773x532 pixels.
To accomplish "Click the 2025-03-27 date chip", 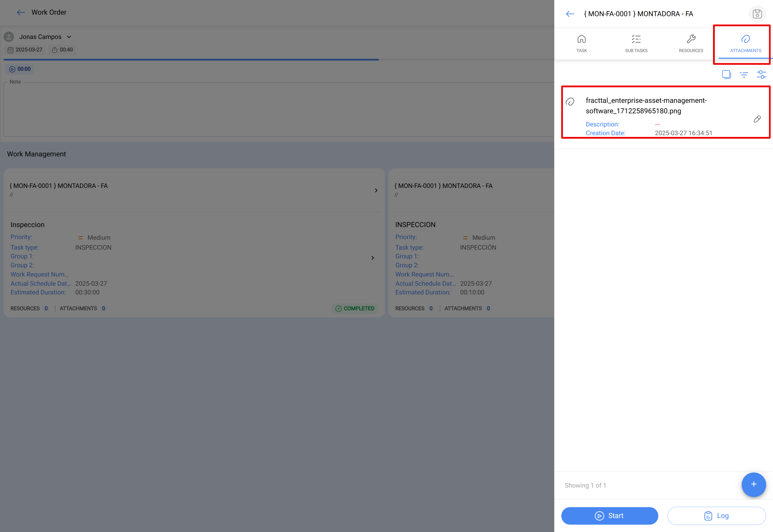I will pyautogui.click(x=25, y=50).
